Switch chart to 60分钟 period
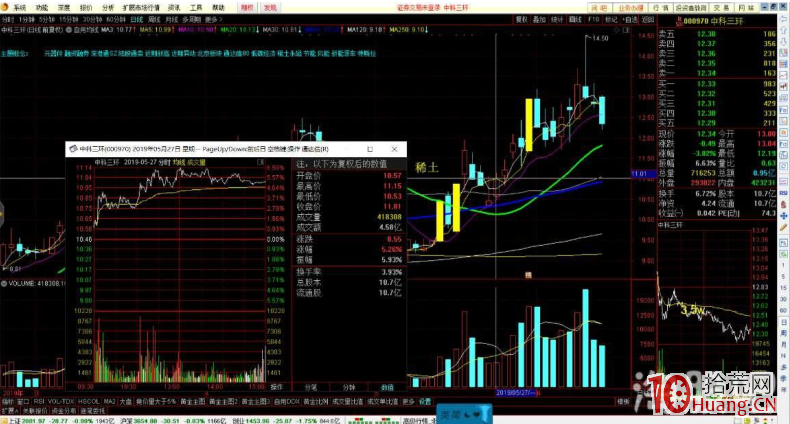Screen dimensions: 790x424 tap(116, 19)
